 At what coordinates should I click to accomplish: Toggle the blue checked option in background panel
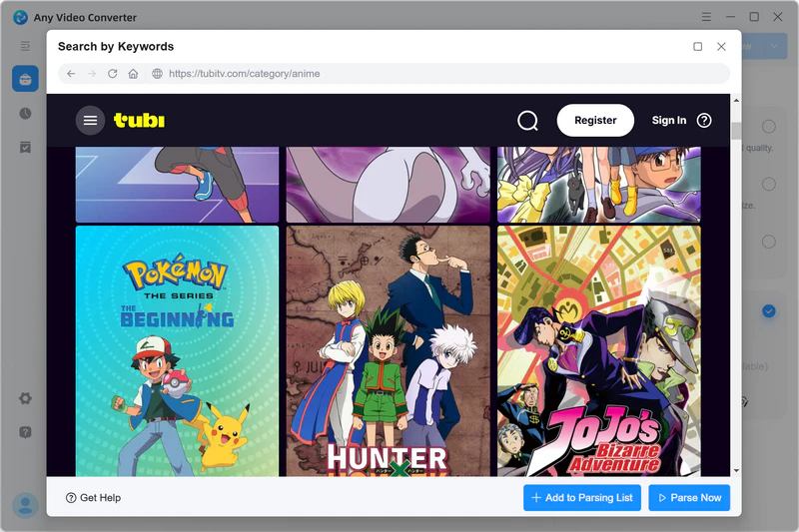point(768,311)
